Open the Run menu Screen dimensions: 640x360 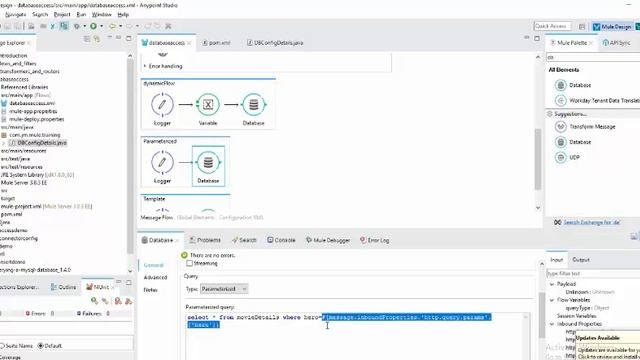[x=81, y=15]
